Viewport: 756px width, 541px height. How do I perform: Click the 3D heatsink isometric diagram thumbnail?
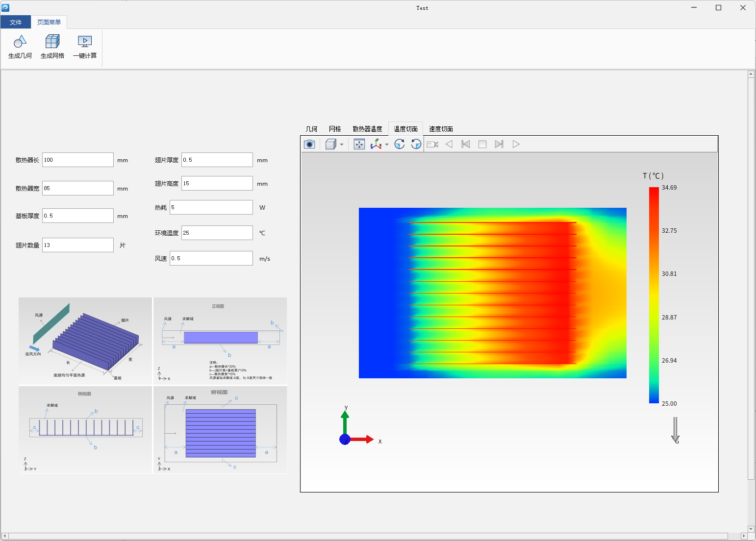tap(85, 341)
